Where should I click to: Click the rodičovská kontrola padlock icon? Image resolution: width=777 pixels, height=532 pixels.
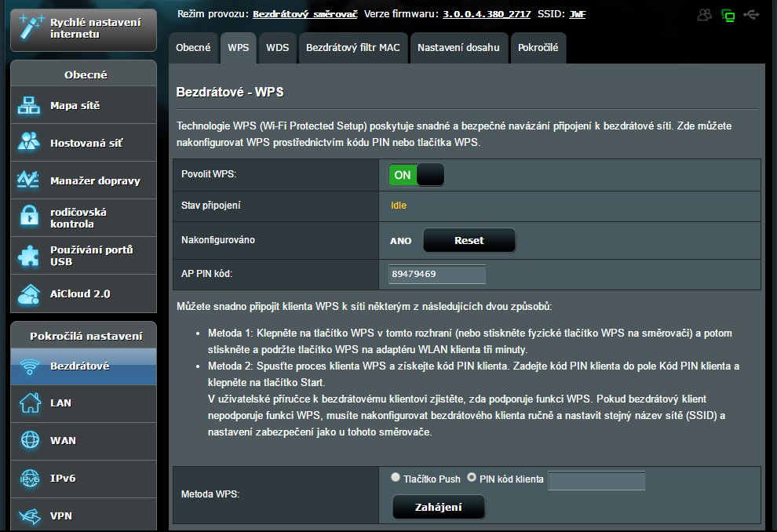click(29, 217)
